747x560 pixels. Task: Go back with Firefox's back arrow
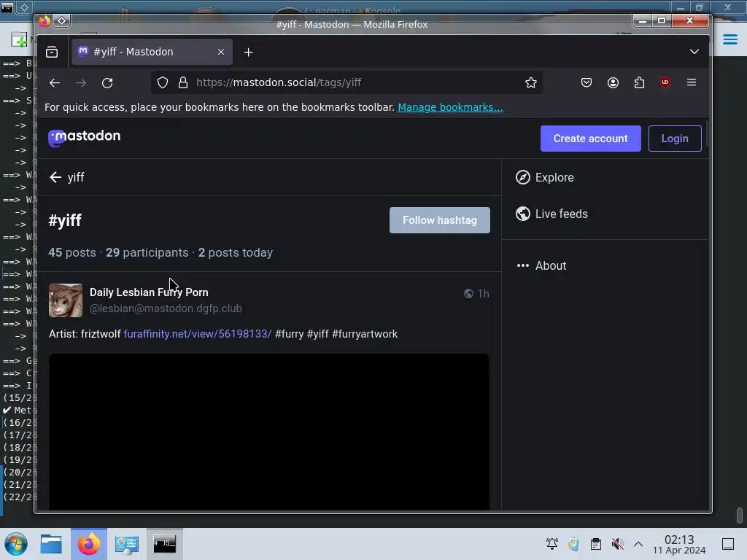point(54,83)
